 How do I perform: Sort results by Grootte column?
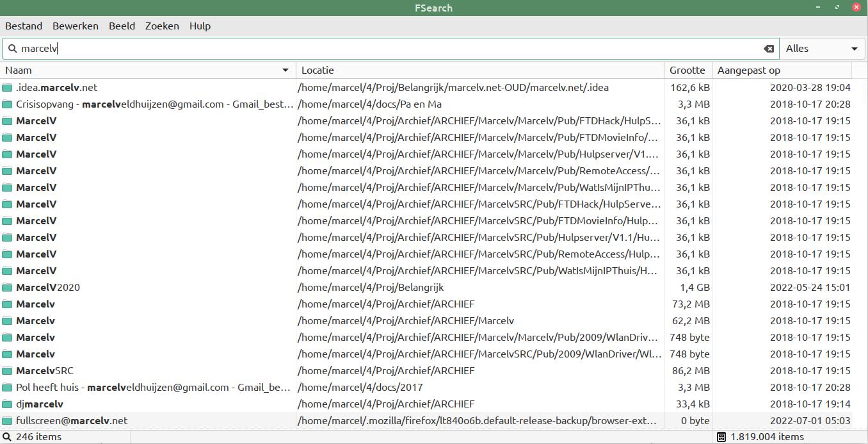[x=687, y=70]
